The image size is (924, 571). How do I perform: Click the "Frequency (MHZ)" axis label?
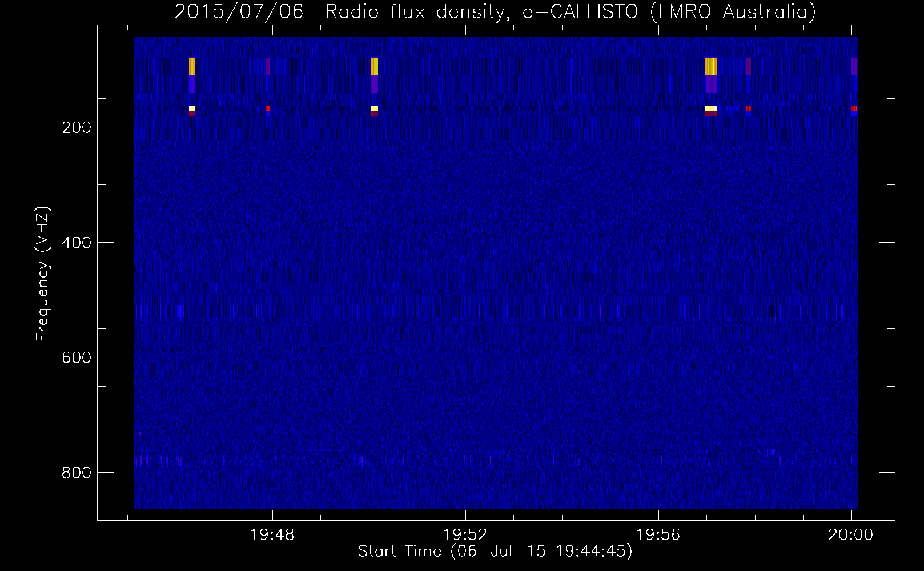(x=43, y=274)
